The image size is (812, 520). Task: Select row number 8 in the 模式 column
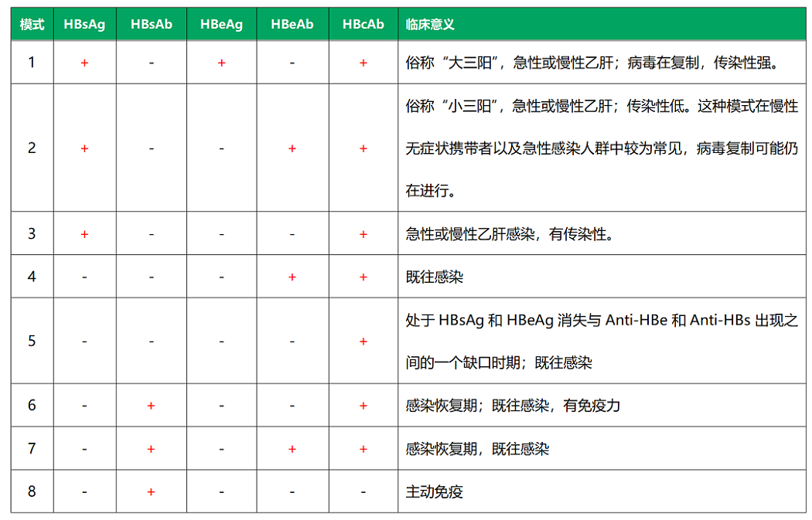31,491
